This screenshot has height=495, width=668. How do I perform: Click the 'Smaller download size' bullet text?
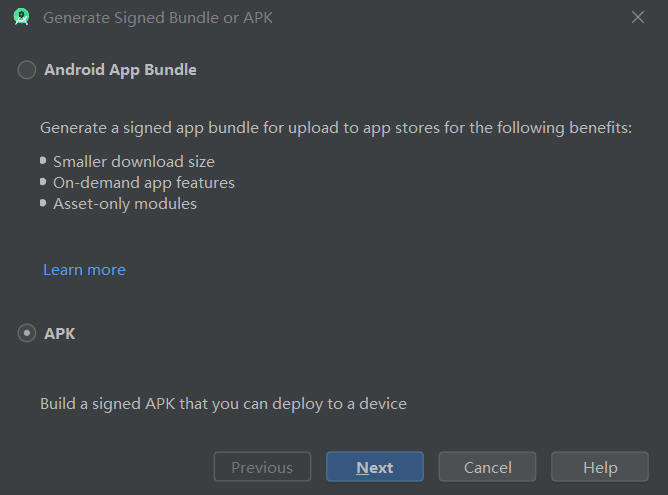(134, 162)
